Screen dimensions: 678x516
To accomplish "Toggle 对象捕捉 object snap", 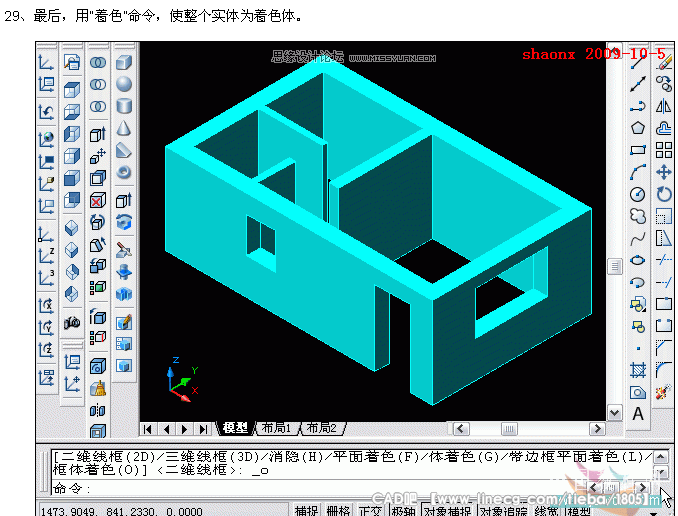I will pyautogui.click(x=447, y=511).
